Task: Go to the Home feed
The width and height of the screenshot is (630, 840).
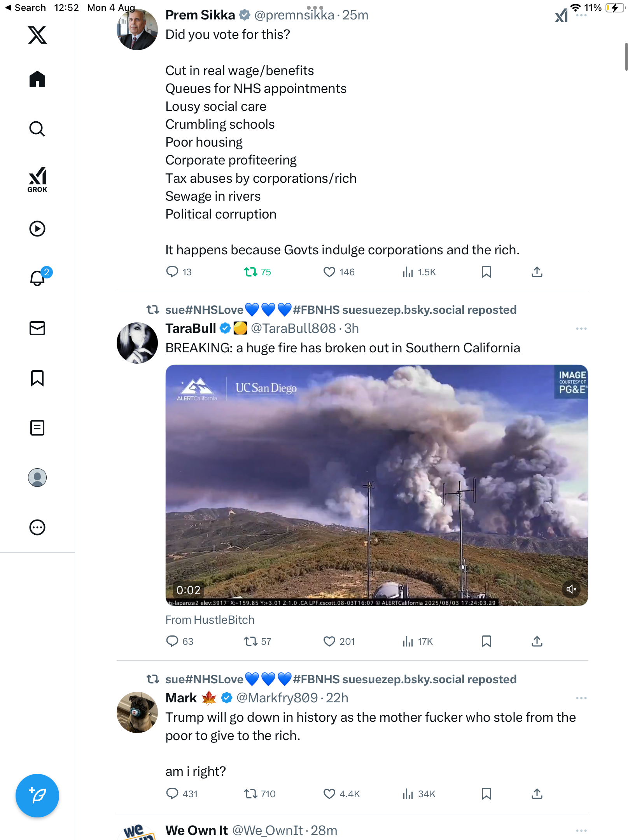Action: point(37,79)
